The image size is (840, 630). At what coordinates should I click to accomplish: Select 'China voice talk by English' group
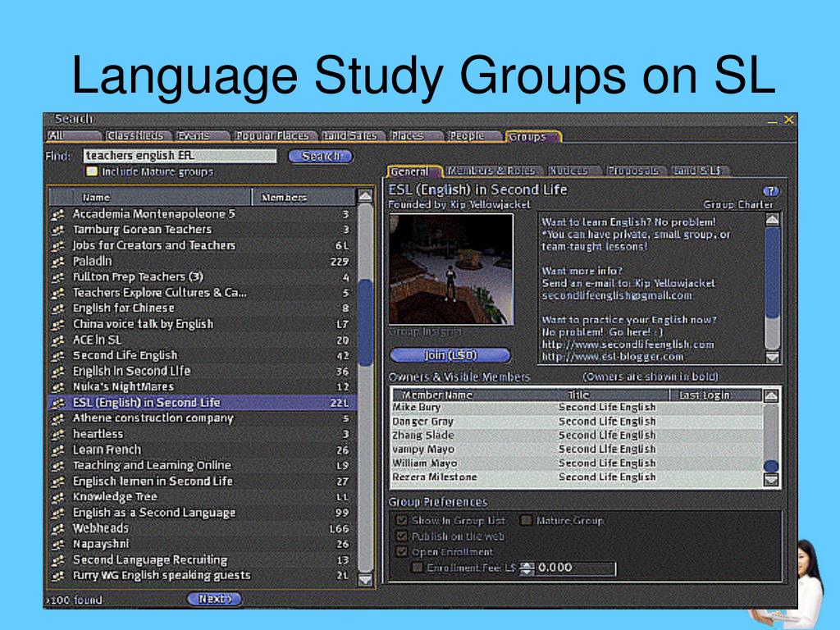pyautogui.click(x=203, y=324)
